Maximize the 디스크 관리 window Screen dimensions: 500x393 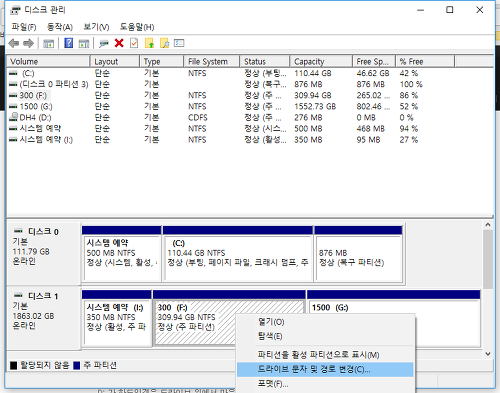[x=450, y=10]
